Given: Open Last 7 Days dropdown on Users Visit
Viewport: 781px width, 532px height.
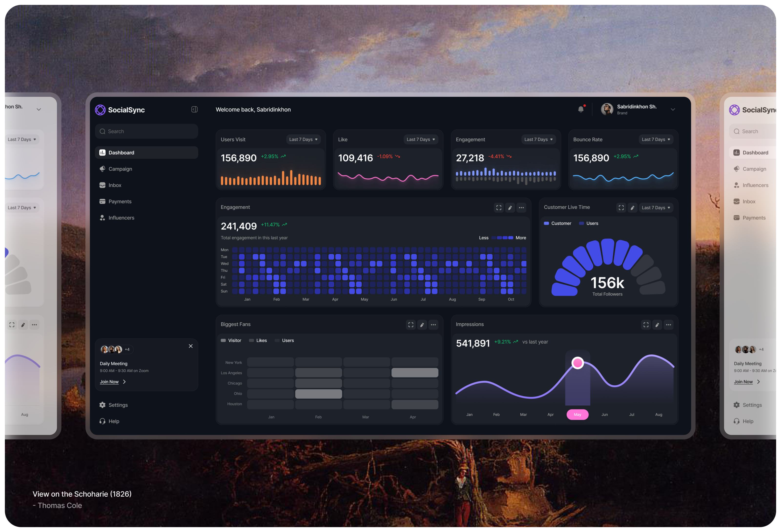Looking at the screenshot, I should tap(303, 140).
